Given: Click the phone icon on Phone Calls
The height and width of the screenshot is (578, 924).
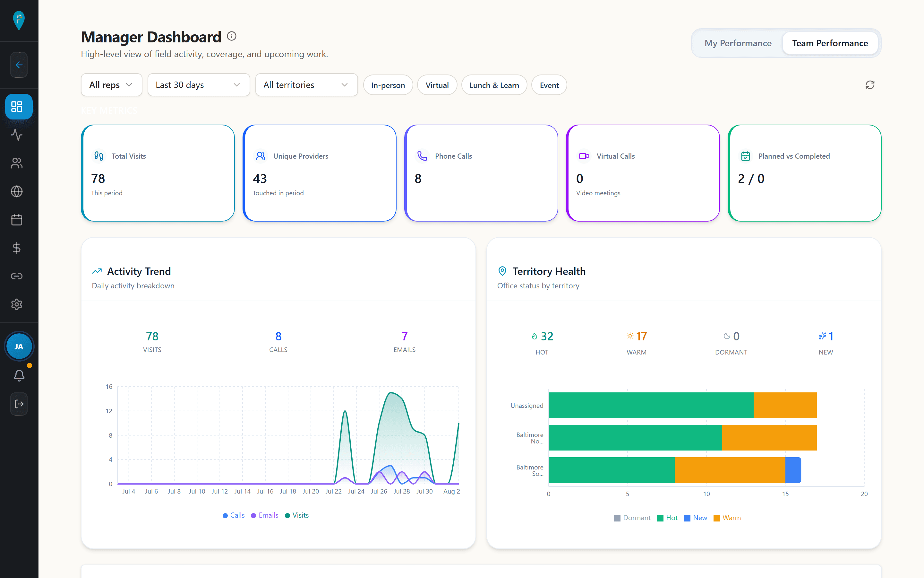Looking at the screenshot, I should point(422,156).
